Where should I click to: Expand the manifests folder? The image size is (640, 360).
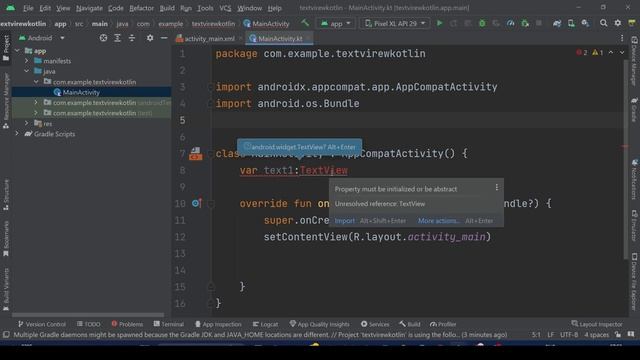[x=27, y=61]
